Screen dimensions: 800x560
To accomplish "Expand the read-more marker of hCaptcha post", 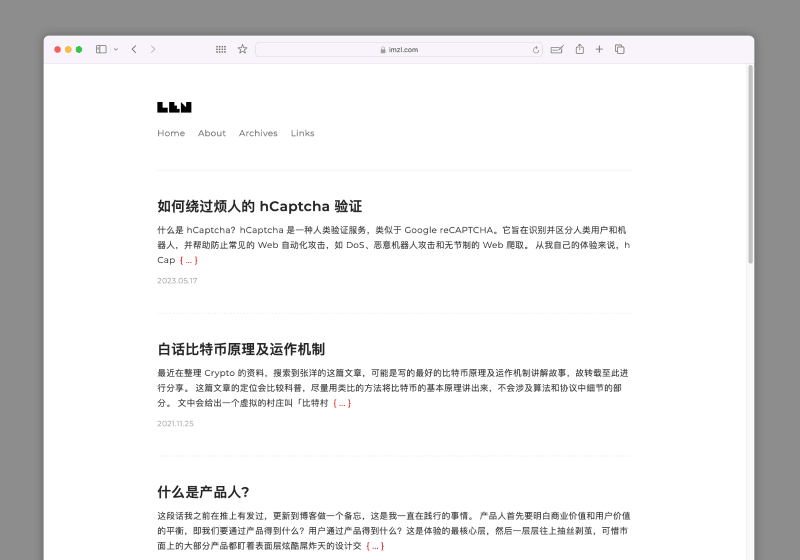I will [189, 260].
